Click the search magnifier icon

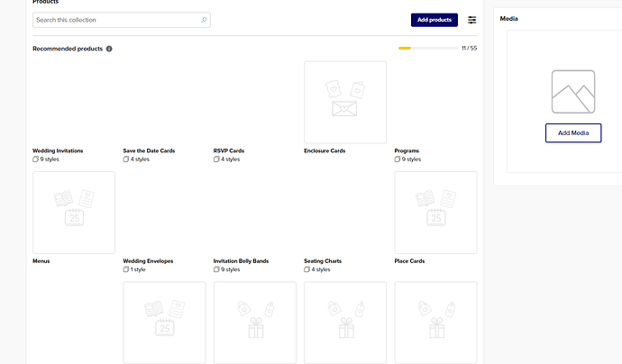[x=204, y=20]
